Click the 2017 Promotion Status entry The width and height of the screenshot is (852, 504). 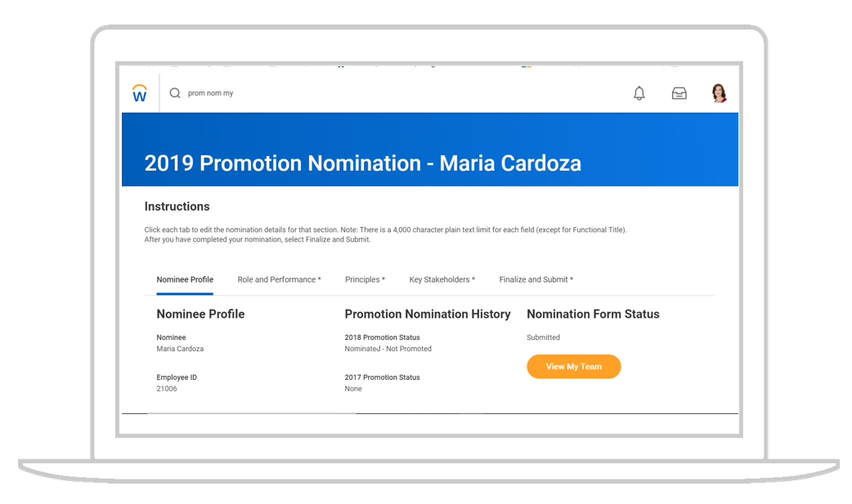pos(381,377)
